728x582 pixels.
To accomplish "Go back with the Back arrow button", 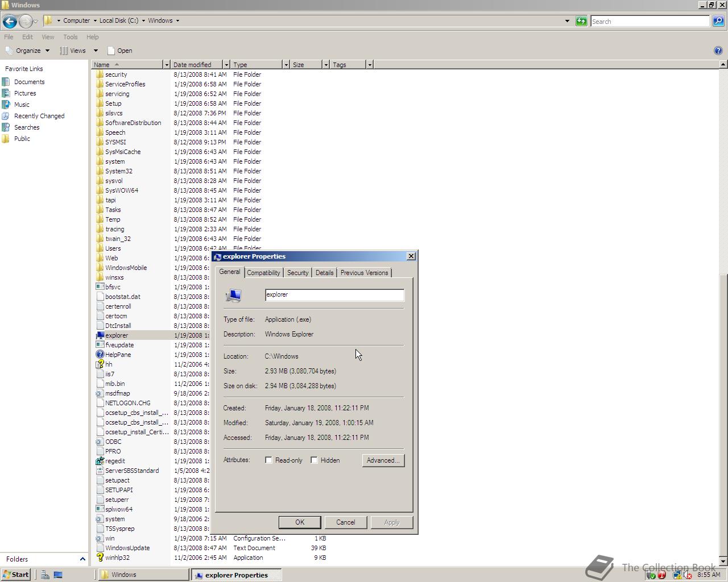I will (x=9, y=21).
